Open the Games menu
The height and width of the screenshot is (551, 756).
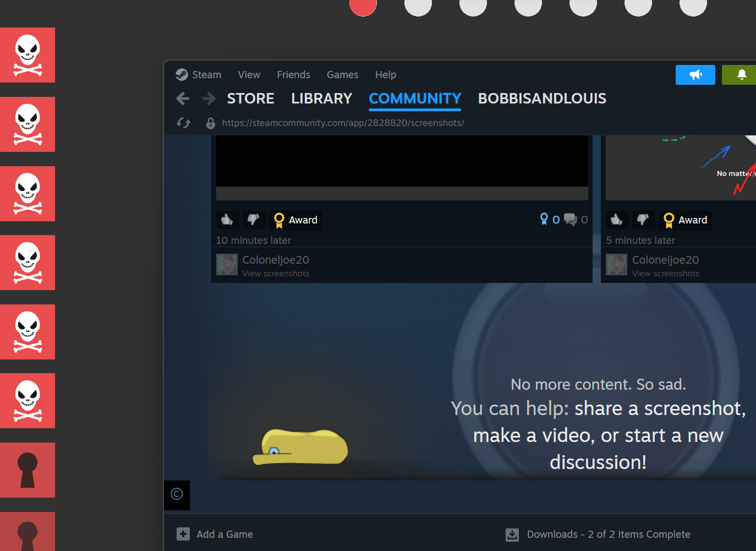tap(342, 75)
